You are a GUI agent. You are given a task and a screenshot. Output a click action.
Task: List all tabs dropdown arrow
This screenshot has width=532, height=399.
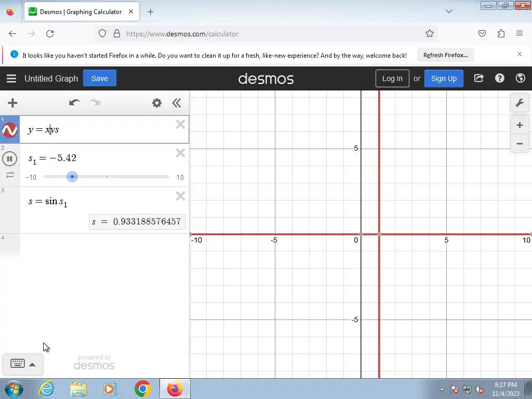(448, 11)
